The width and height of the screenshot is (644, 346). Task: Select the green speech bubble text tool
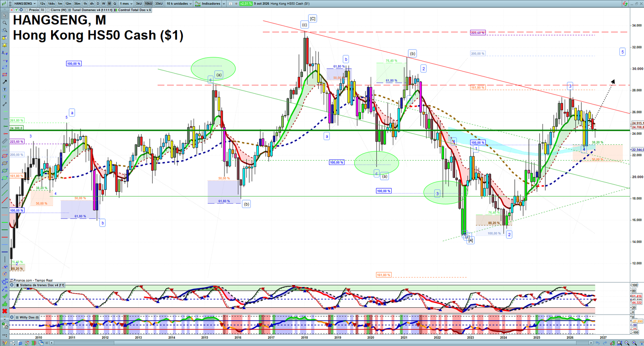[4, 97]
